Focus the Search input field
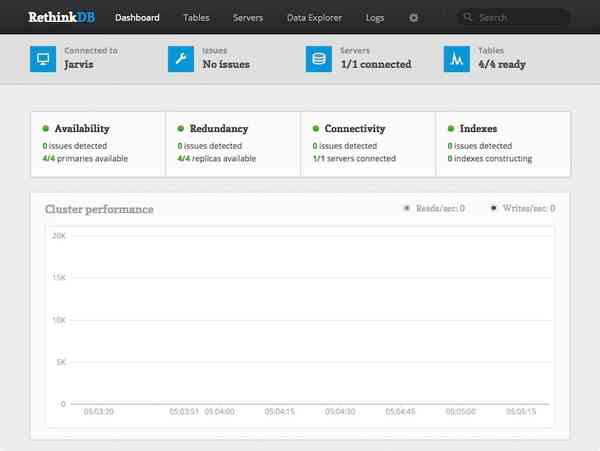The height and width of the screenshot is (451, 600). (514, 18)
